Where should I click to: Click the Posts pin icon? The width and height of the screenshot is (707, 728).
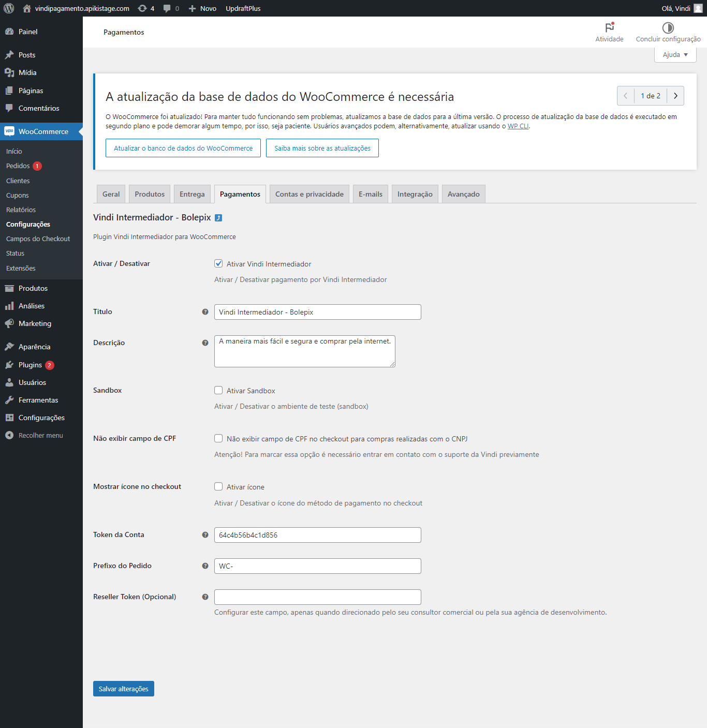click(x=9, y=55)
